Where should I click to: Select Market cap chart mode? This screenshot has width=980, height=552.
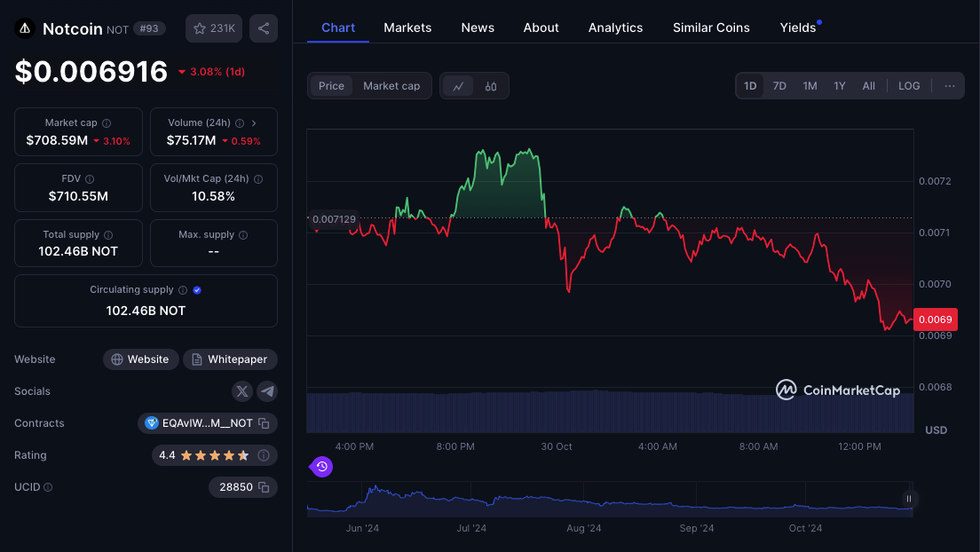click(x=391, y=86)
